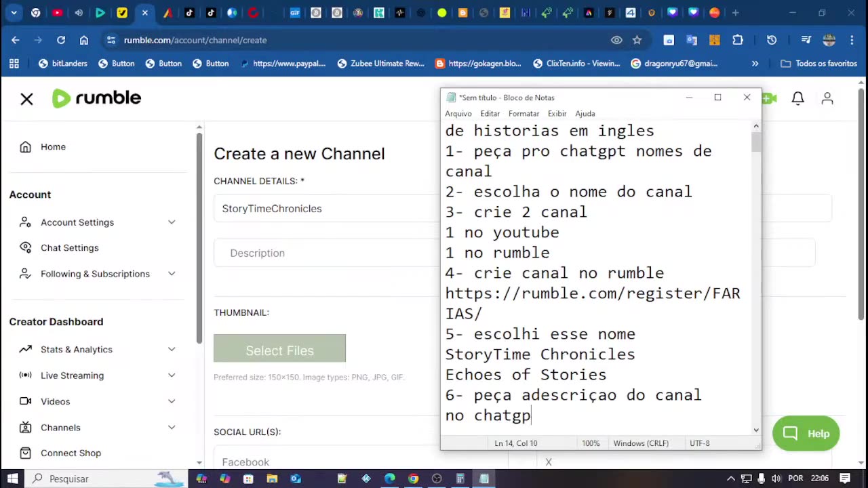The image size is (868, 488).
Task: Open the PayPal bookmark
Action: [282, 64]
